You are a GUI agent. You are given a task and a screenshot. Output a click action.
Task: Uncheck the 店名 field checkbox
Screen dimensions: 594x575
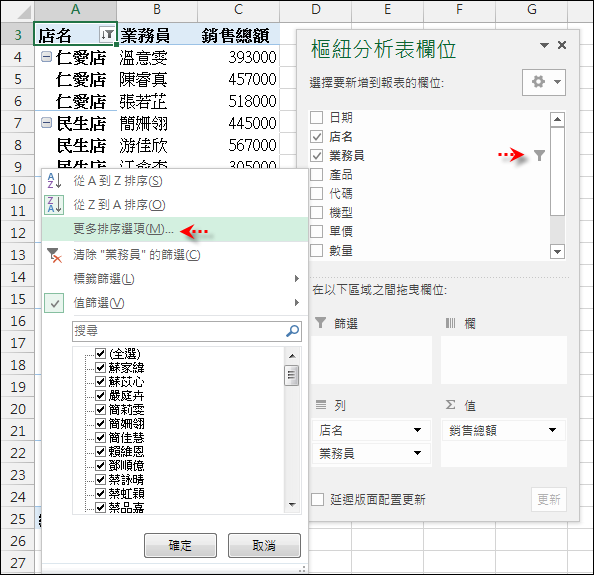click(316, 136)
